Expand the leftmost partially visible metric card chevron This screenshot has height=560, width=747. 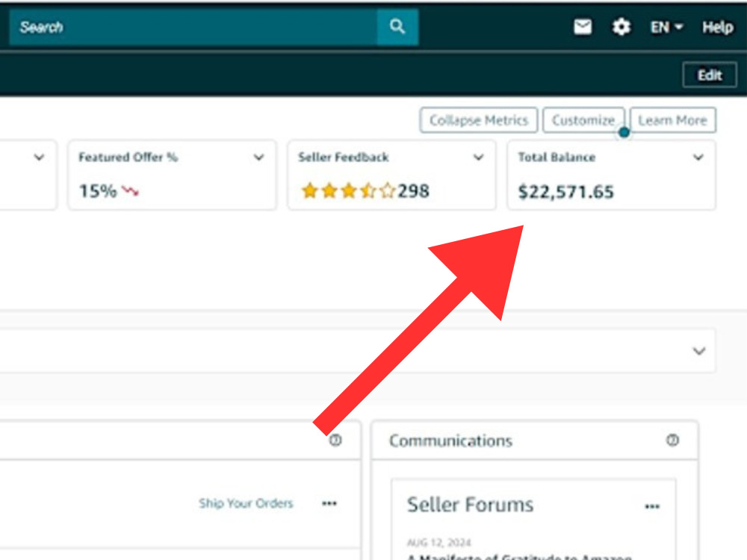39,157
